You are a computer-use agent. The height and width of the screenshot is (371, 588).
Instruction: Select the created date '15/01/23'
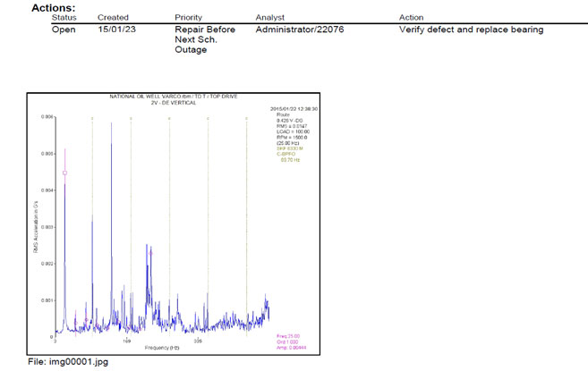coord(116,30)
